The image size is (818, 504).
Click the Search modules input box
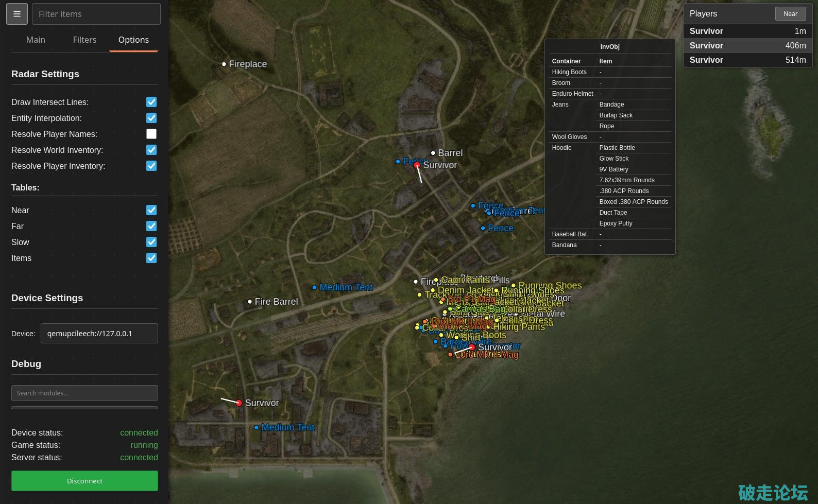(x=84, y=393)
